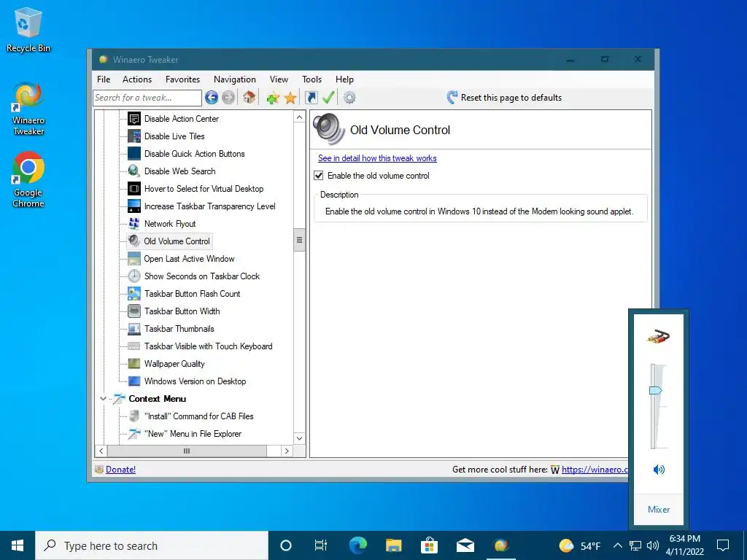
Task: Open See in detail how this tweak works link
Action: point(377,158)
